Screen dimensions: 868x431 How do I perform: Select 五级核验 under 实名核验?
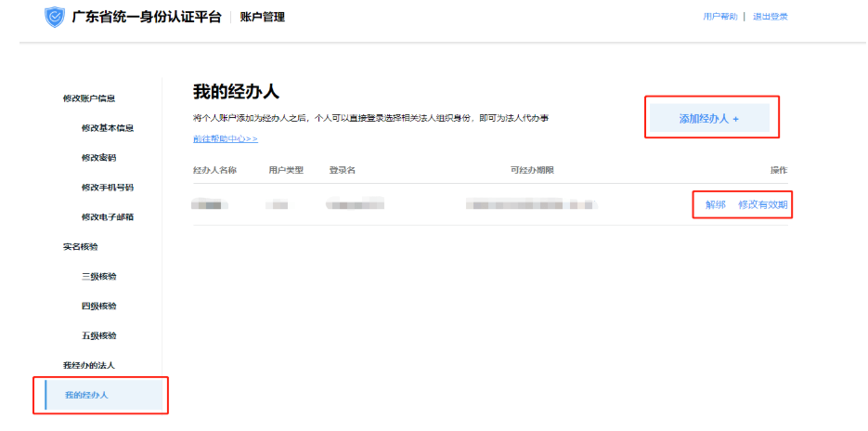98,336
